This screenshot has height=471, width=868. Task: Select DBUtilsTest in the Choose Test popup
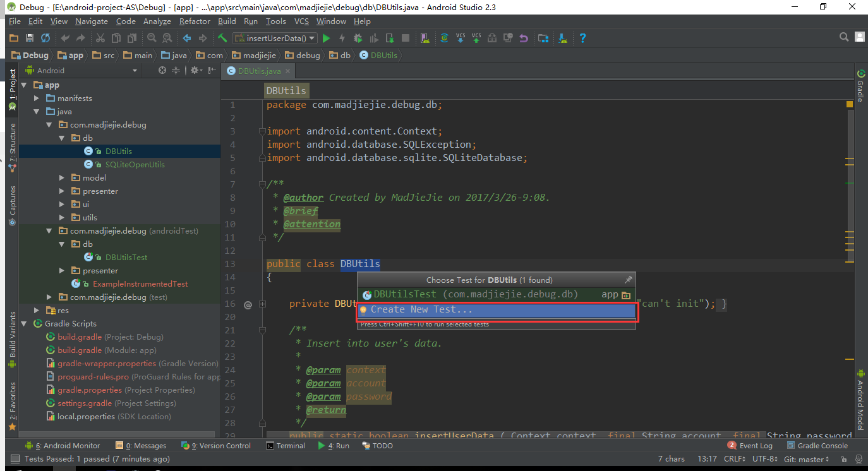[x=497, y=294]
